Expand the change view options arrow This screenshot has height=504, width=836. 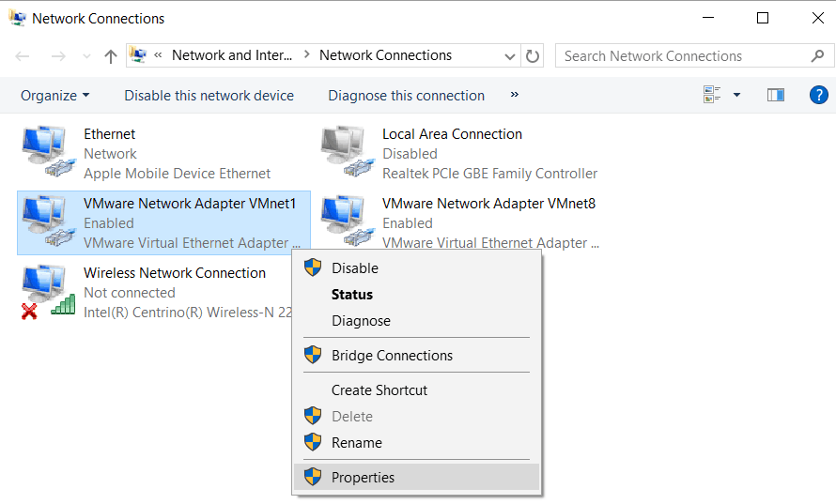736,95
